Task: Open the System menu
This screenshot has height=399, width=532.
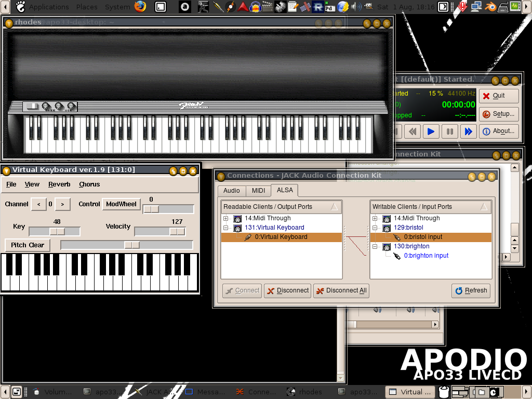Action: [x=117, y=7]
